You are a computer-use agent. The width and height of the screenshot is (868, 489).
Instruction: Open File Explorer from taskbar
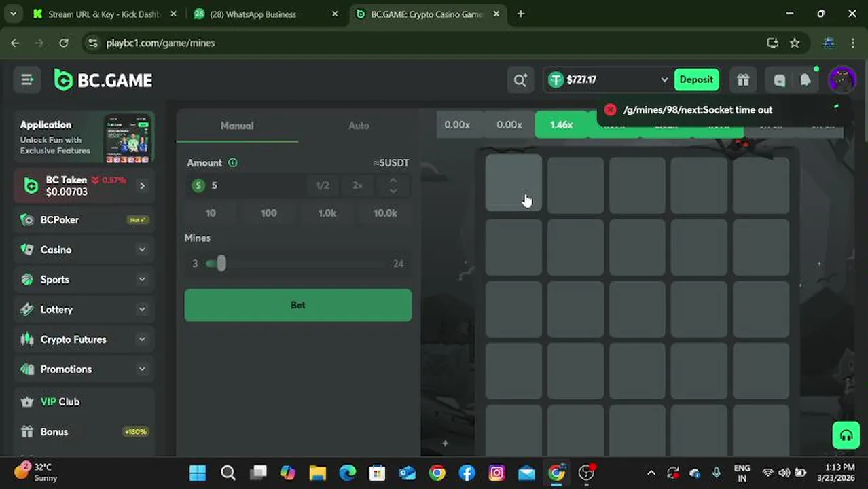tap(318, 473)
